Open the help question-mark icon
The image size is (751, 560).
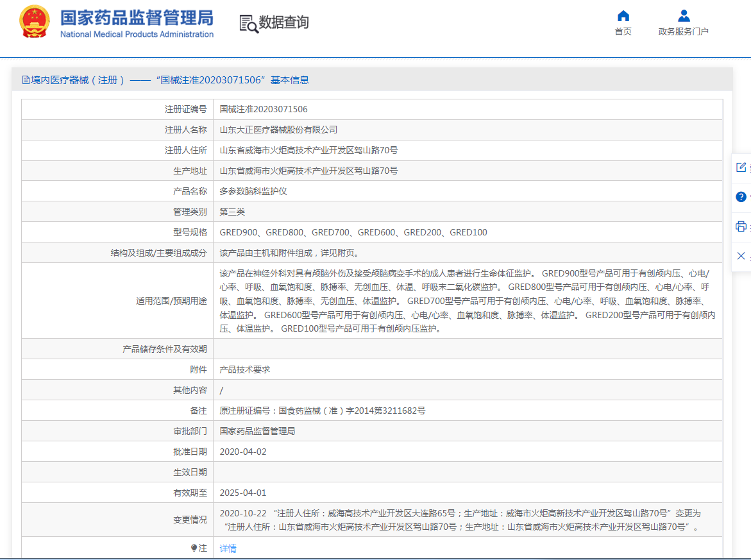[x=741, y=197]
